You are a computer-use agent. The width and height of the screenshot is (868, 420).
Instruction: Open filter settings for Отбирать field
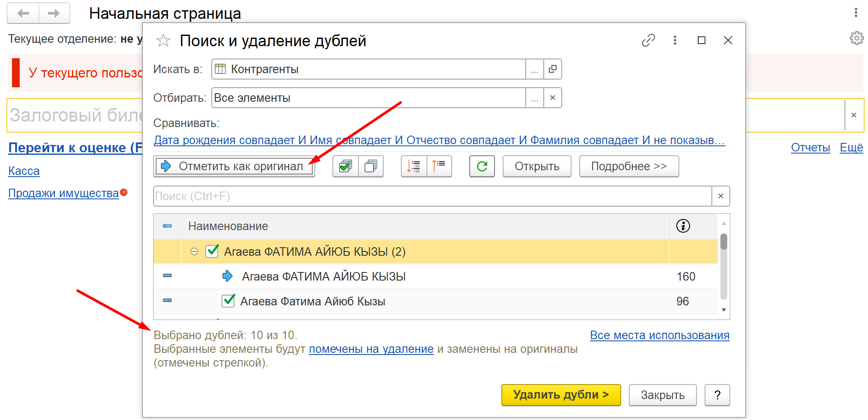click(x=534, y=98)
